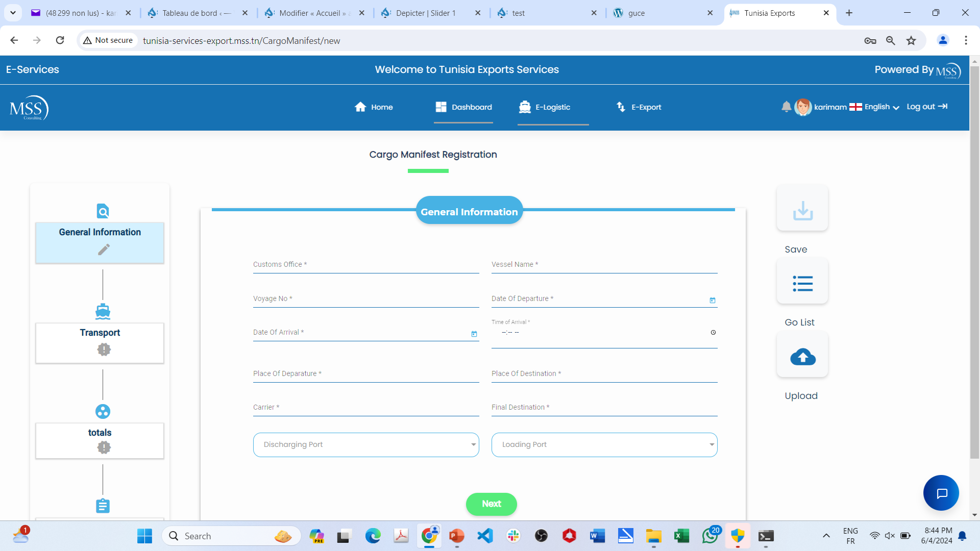Expand the Discharging Port dropdown
Viewport: 980px width, 551px height.
click(x=366, y=445)
